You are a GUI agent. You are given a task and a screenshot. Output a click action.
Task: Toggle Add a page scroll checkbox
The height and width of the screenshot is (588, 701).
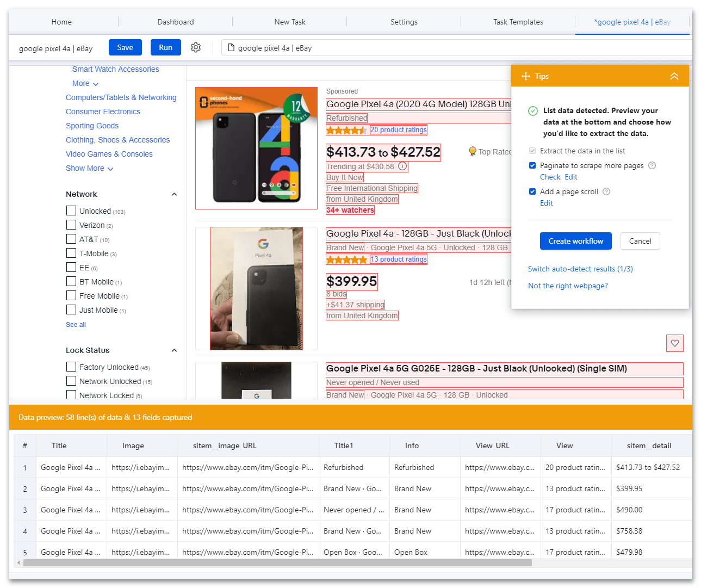[532, 191]
